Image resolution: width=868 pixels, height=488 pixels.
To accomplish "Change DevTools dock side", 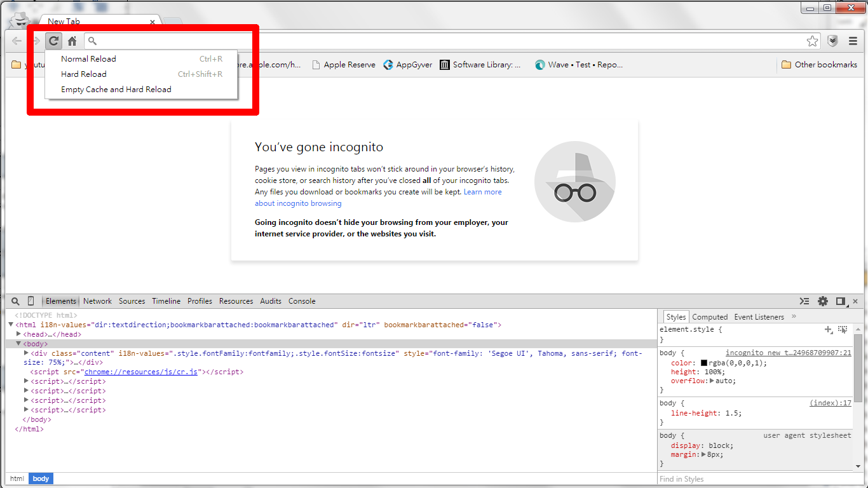I will pyautogui.click(x=841, y=301).
